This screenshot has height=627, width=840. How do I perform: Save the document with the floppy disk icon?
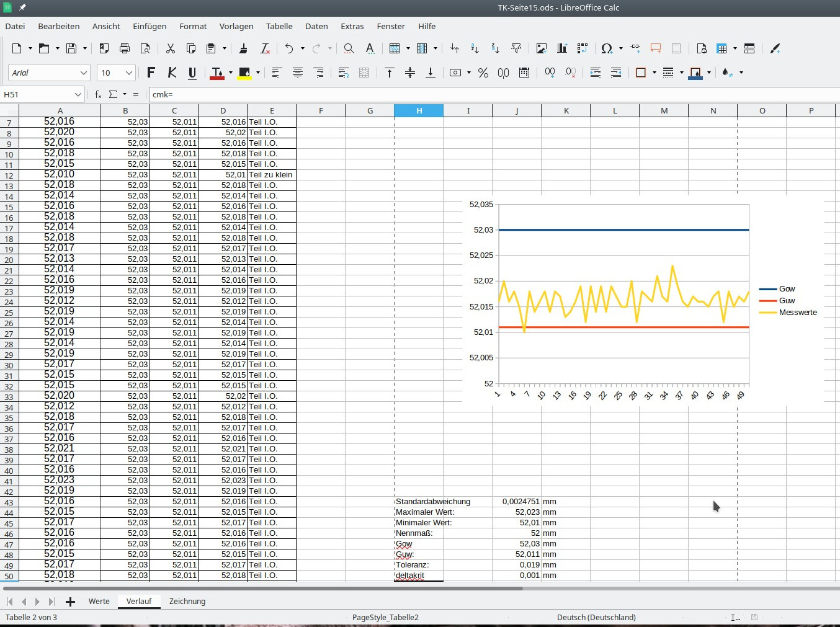coord(71,48)
